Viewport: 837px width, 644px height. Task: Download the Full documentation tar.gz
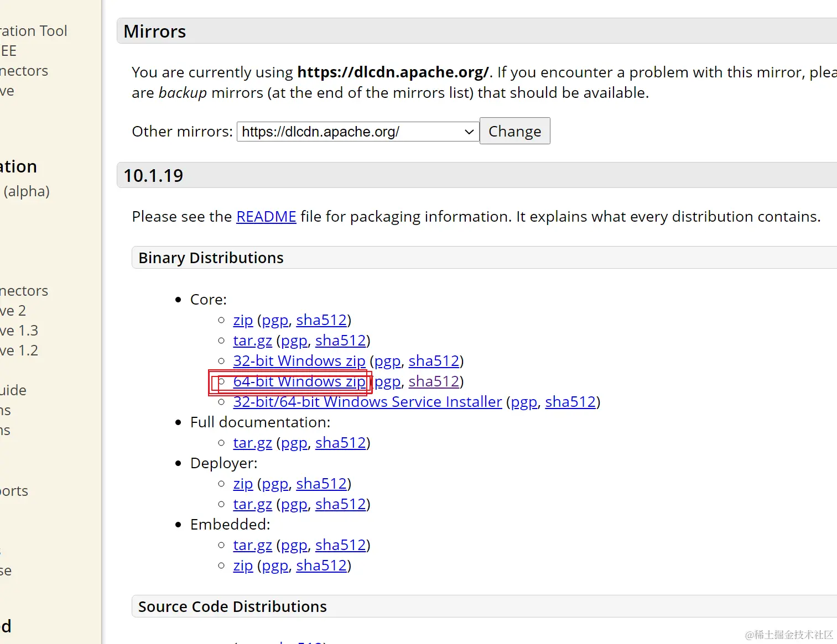tap(252, 443)
